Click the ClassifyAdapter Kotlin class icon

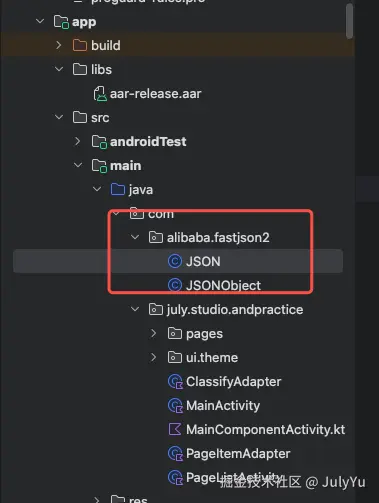[x=175, y=382]
